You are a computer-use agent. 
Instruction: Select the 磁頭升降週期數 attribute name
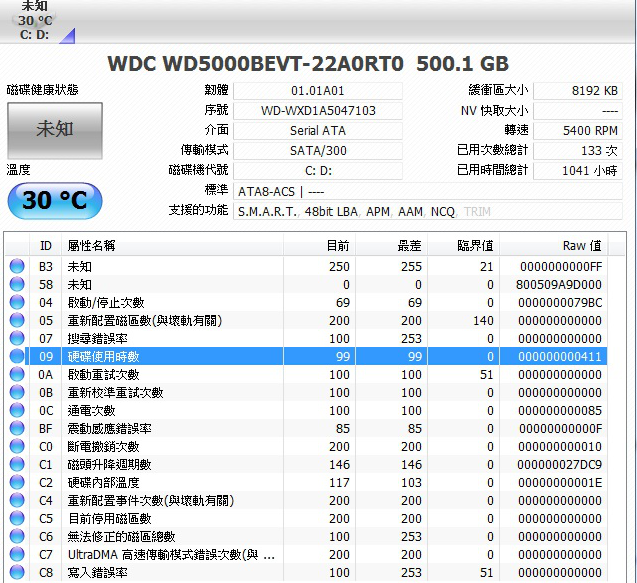click(109, 464)
